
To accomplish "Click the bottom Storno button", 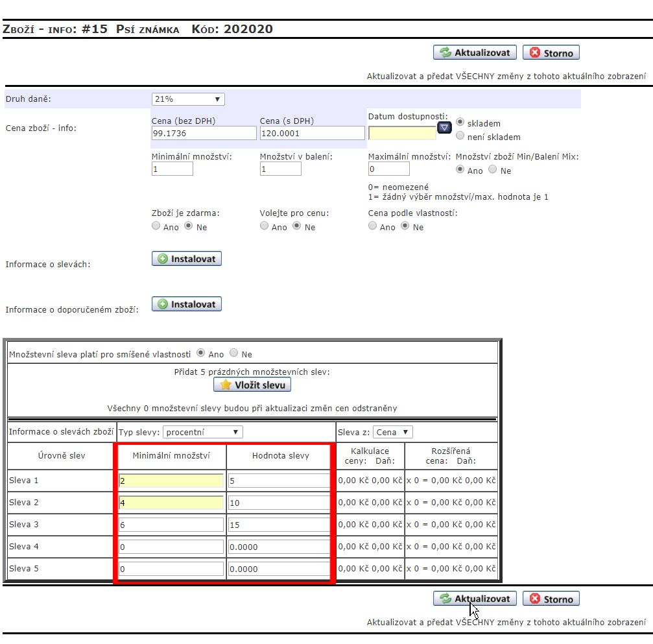I will (551, 599).
